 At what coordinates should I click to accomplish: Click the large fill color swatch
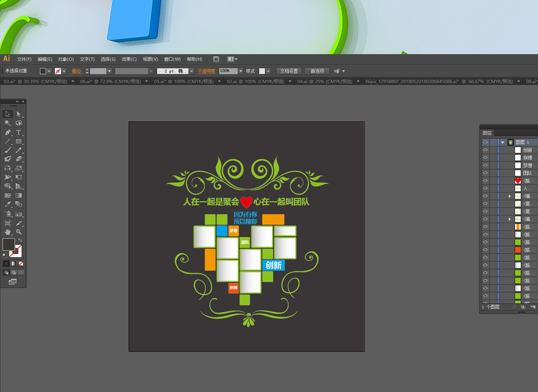[8, 244]
